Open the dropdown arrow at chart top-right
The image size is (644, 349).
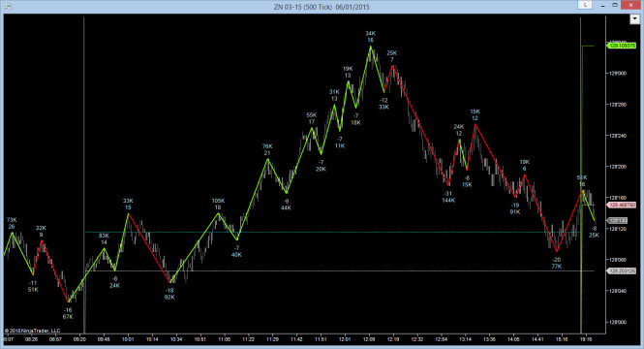634,19
